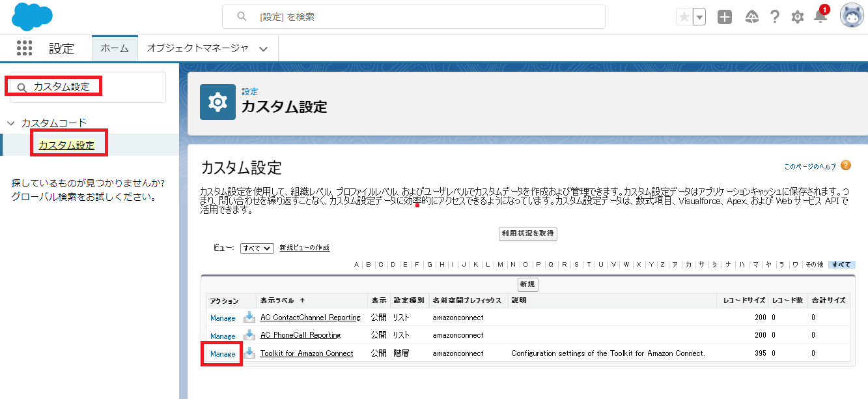Screen dimensions: 868x399
Task: Filter the list by kana カ
Action: coord(688,265)
